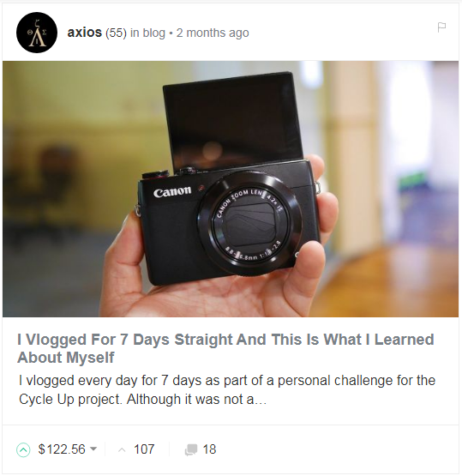Open the '2 months ago' timestamp link
Screen dimensions: 462x476
(213, 33)
